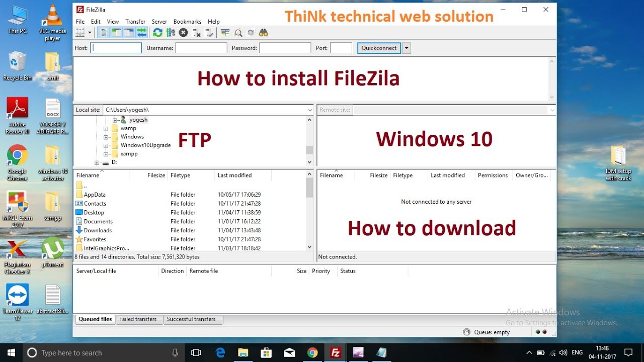Select the Favorites folder row
This screenshot has height=362, width=644.
pos(190,240)
